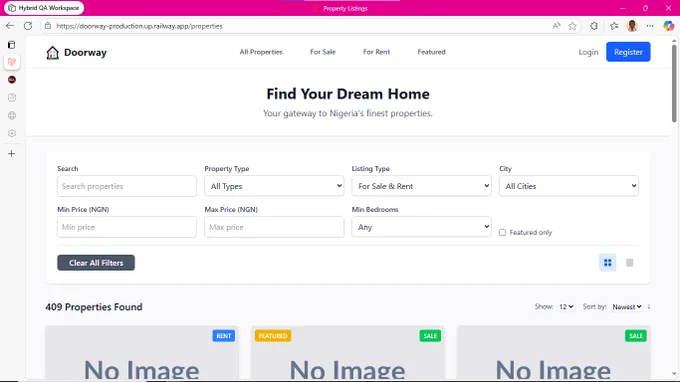
Task: Click the page vertical scrollbar thumb
Action: click(674, 82)
